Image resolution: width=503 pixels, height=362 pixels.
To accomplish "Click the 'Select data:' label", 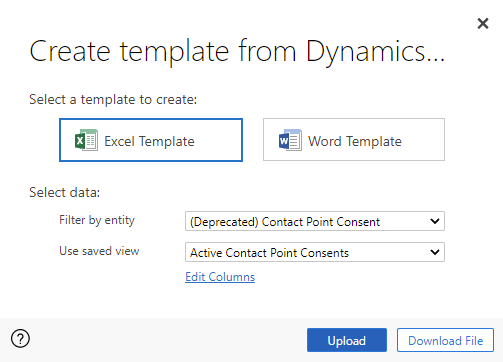I will (65, 192).
